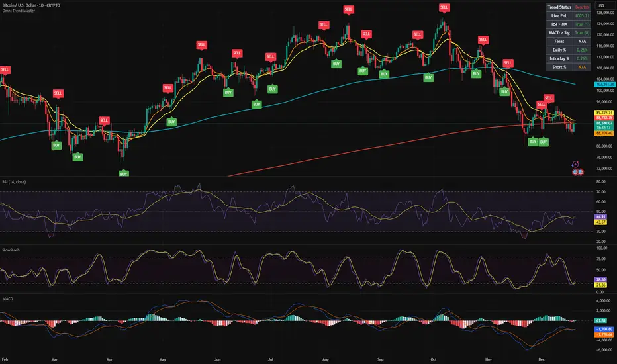Click the True (0) value cell
Screen dimensions: 617x364
582,33
